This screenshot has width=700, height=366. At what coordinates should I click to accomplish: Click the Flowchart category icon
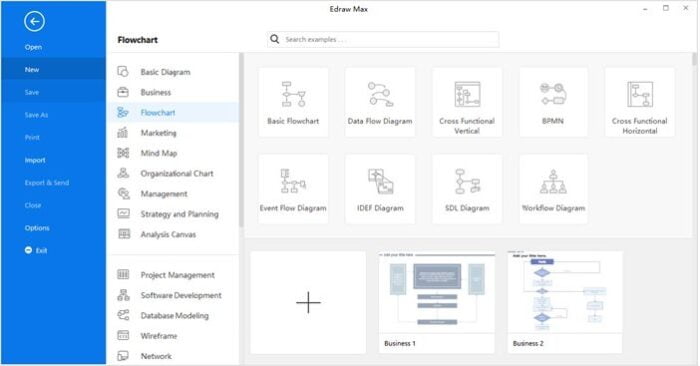point(123,112)
